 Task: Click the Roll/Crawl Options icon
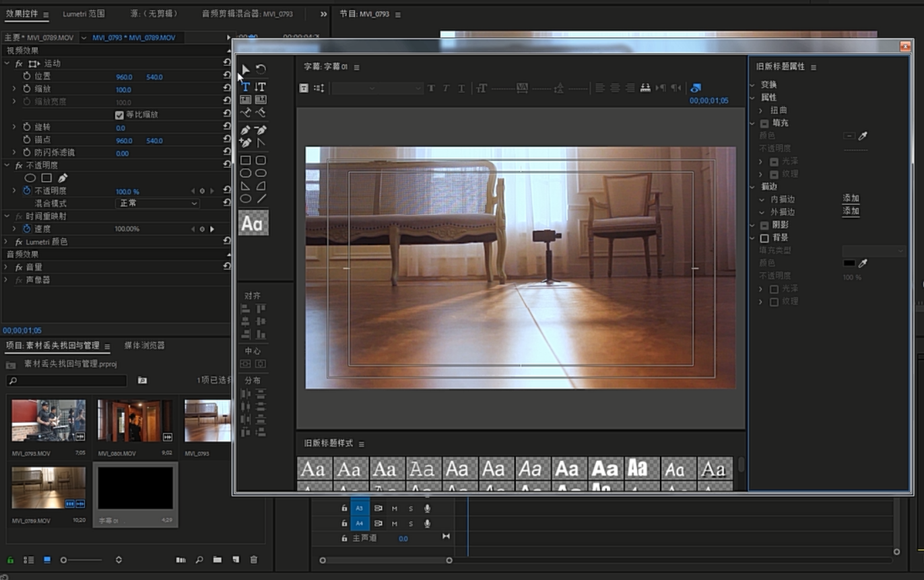(x=319, y=88)
